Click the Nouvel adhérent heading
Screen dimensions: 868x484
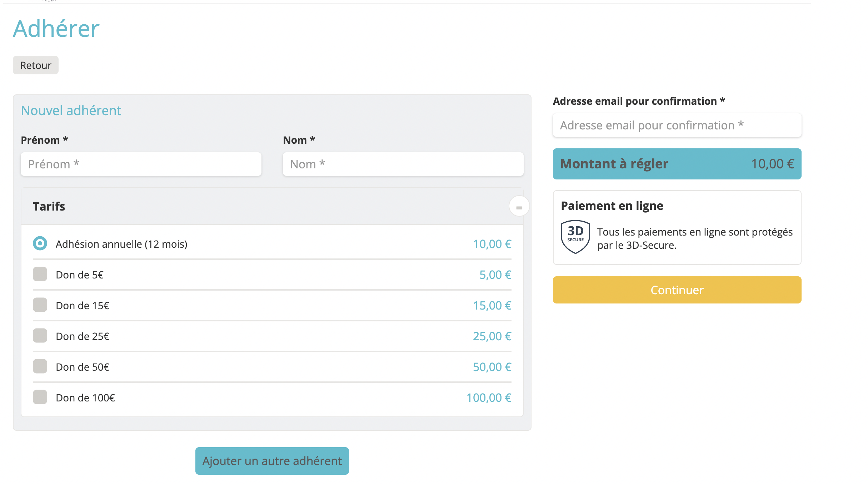(71, 110)
